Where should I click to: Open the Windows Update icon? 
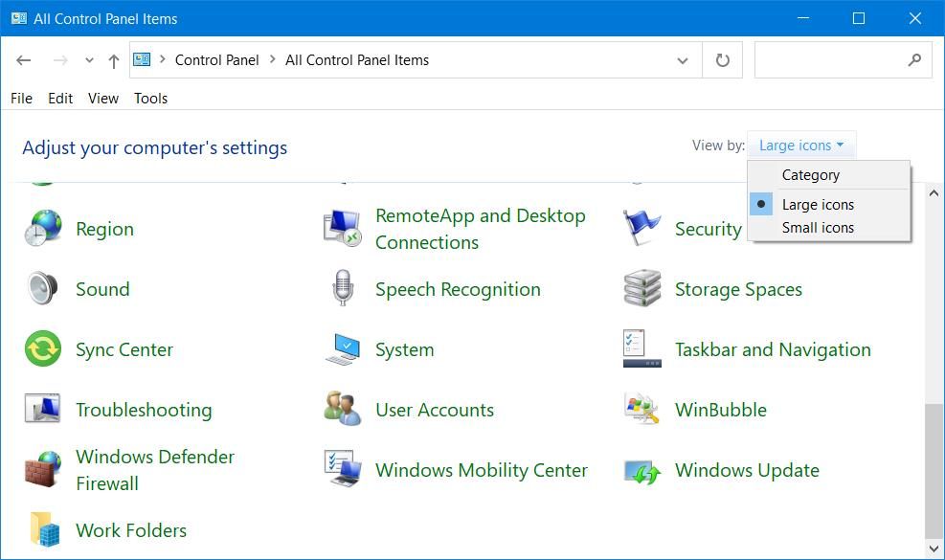coord(641,470)
